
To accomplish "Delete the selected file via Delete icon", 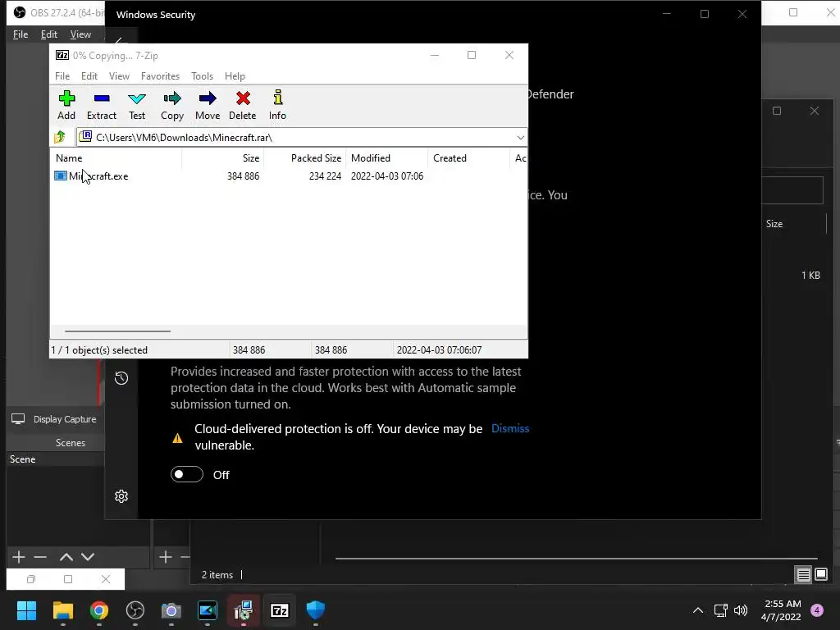I will [x=243, y=106].
